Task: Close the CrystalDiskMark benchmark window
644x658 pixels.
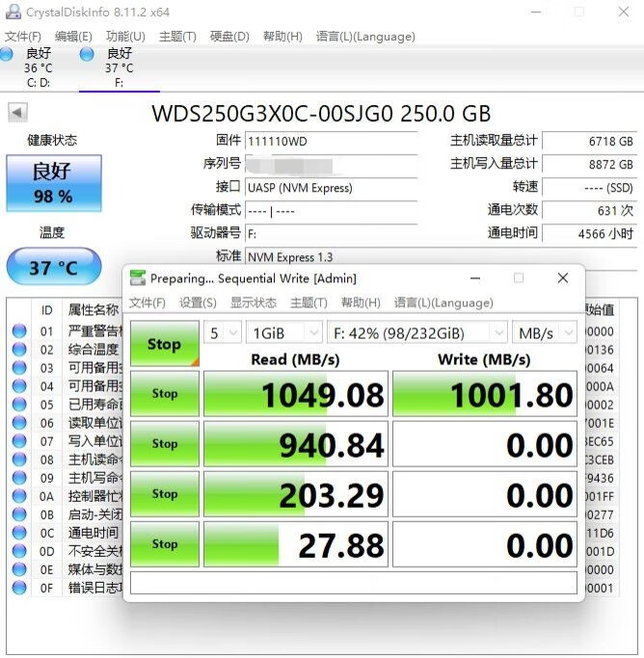Action: [x=563, y=277]
